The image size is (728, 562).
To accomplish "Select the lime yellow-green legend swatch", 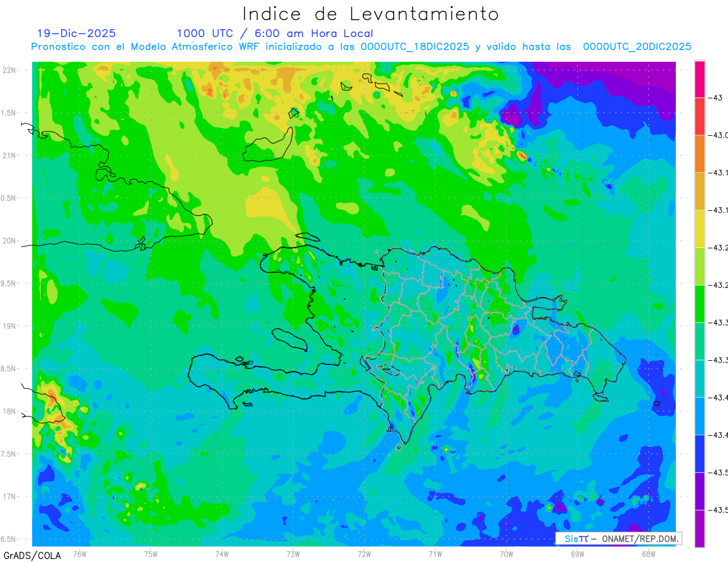I will (699, 266).
